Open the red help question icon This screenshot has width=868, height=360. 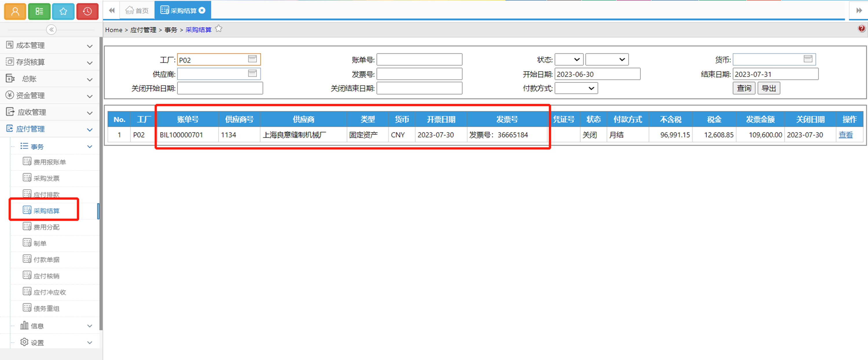tap(861, 29)
